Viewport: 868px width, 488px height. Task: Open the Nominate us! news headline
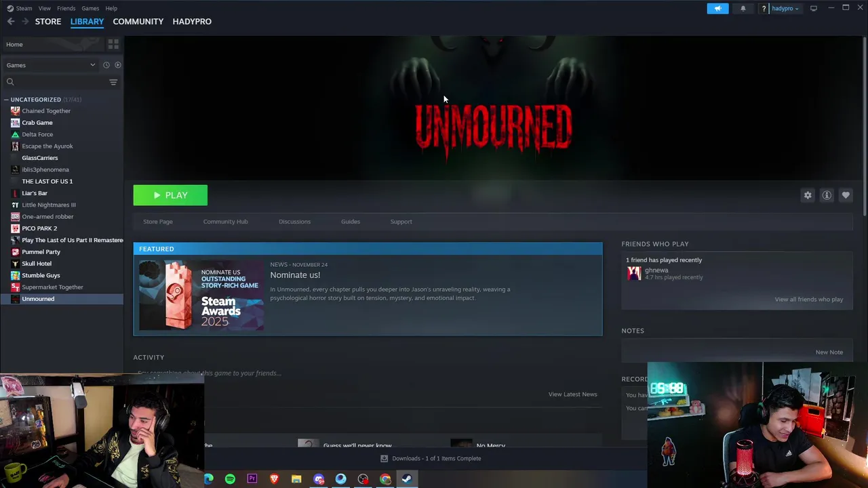[x=295, y=275]
